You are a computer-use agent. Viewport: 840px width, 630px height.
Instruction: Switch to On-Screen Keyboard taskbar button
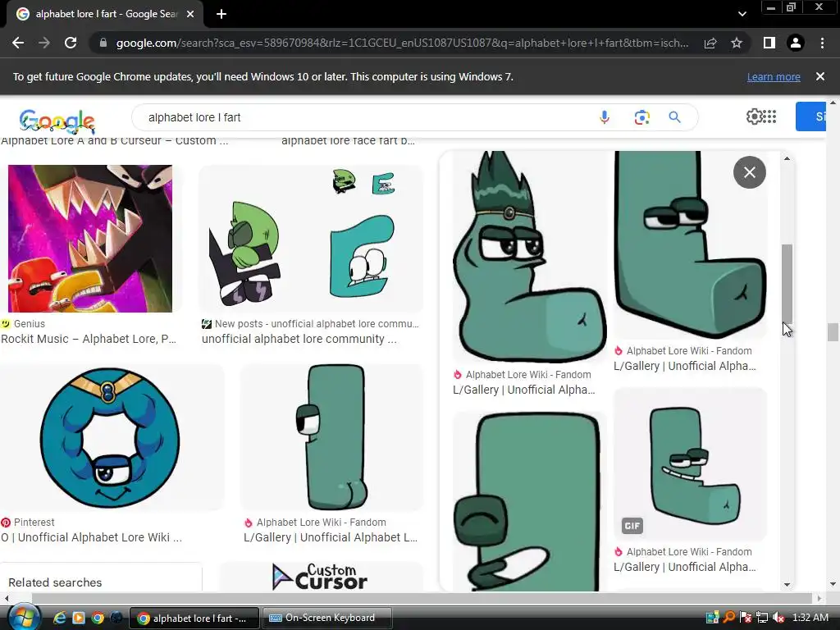click(327, 618)
